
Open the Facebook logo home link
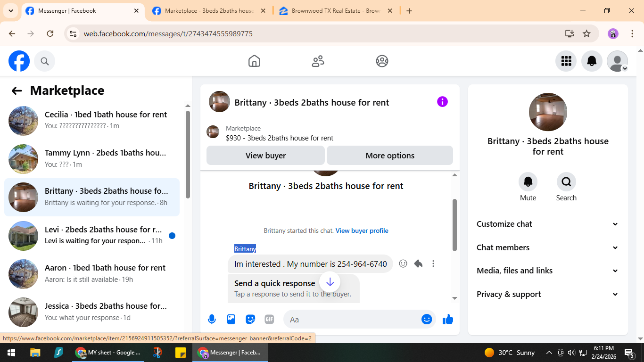(19, 61)
